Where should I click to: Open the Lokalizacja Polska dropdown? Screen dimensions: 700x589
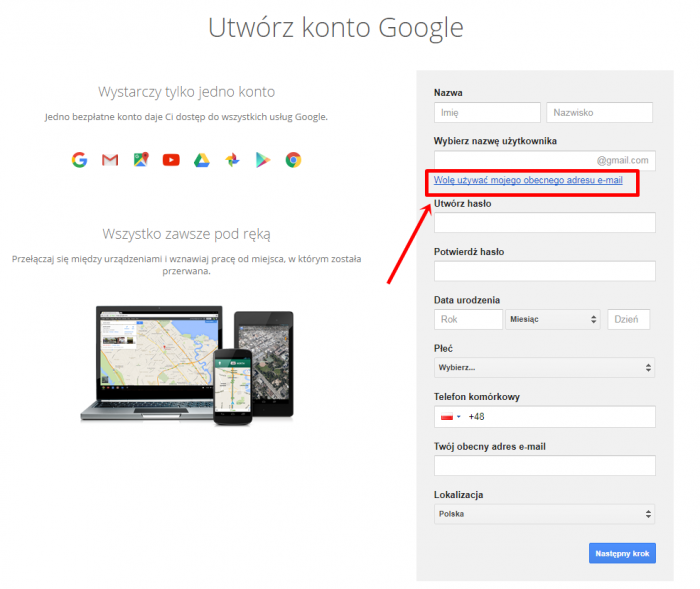544,514
